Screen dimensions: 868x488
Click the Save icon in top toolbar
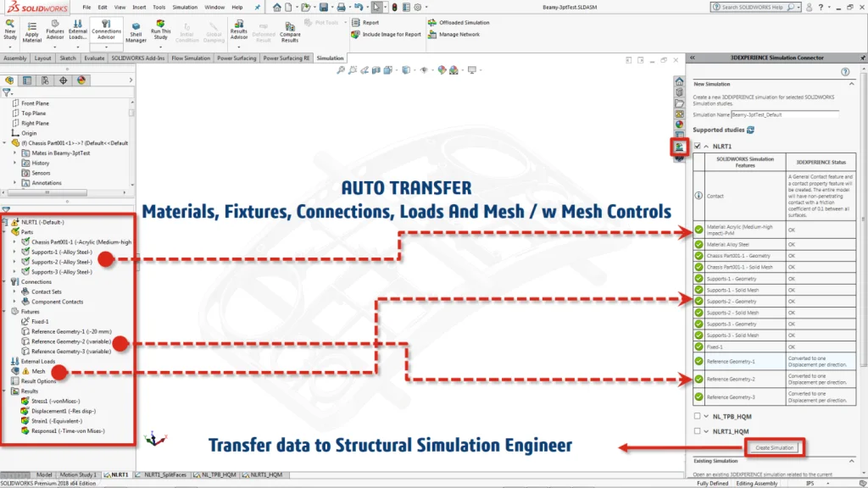coord(324,7)
